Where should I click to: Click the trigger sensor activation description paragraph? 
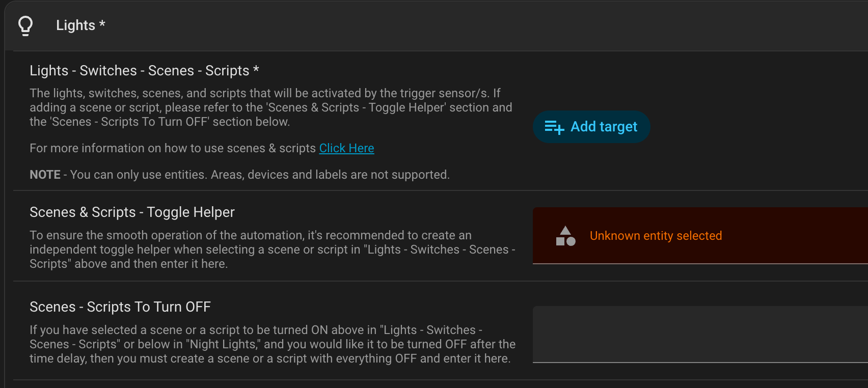(x=270, y=107)
